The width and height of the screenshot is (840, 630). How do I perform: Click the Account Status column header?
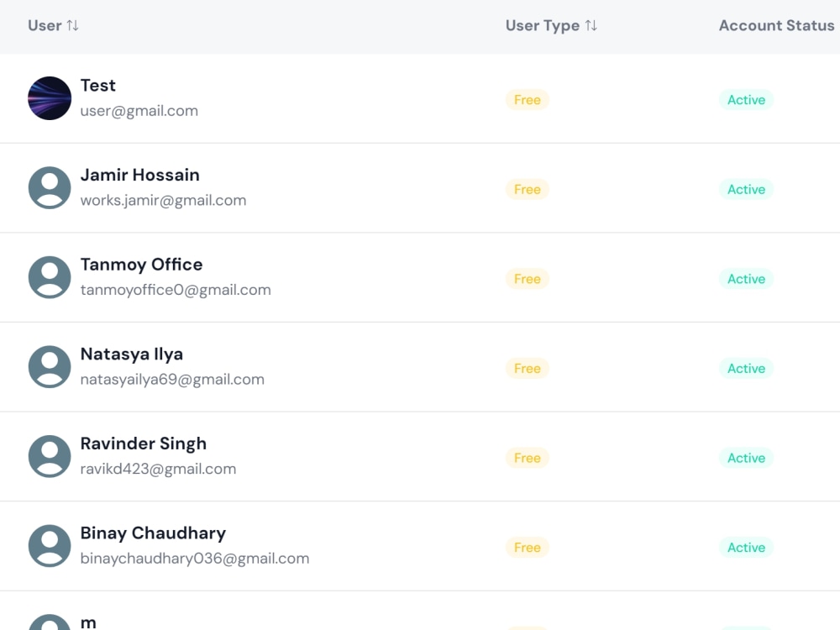click(776, 26)
